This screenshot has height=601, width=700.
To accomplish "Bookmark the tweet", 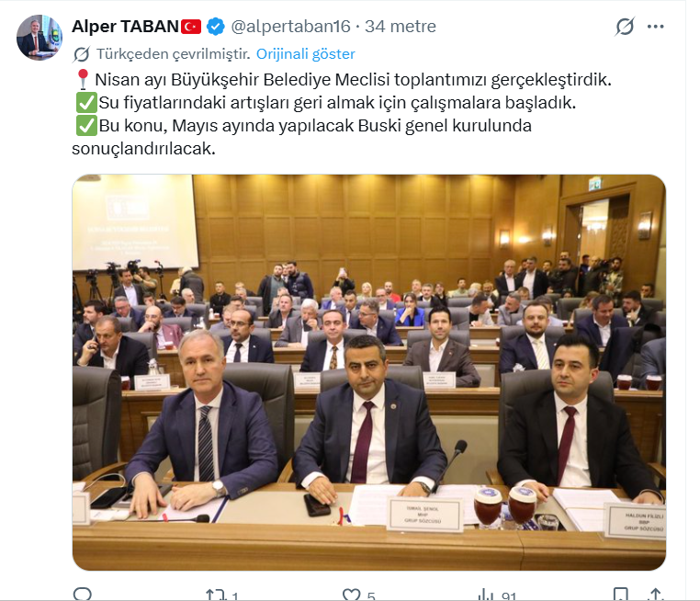I will (620, 595).
